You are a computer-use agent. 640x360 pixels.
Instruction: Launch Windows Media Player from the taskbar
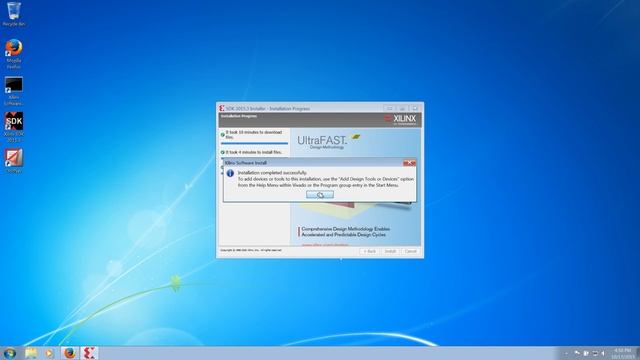click(x=49, y=353)
